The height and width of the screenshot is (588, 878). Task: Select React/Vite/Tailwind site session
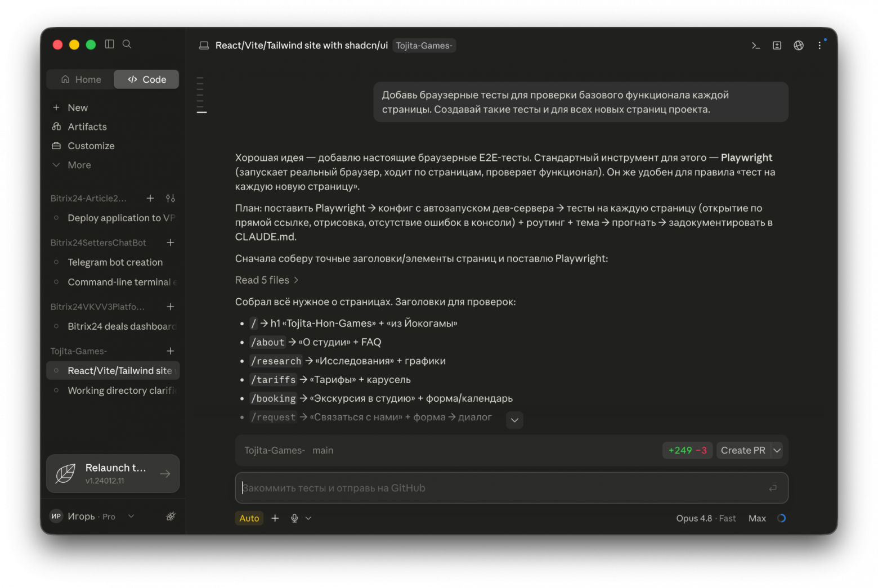tap(113, 371)
